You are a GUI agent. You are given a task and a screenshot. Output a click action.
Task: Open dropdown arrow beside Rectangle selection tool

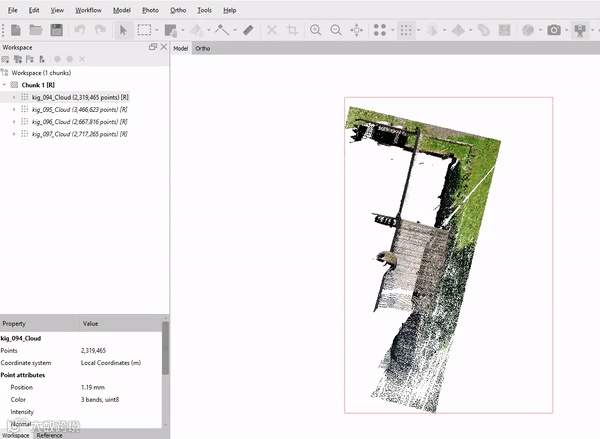tap(158, 30)
